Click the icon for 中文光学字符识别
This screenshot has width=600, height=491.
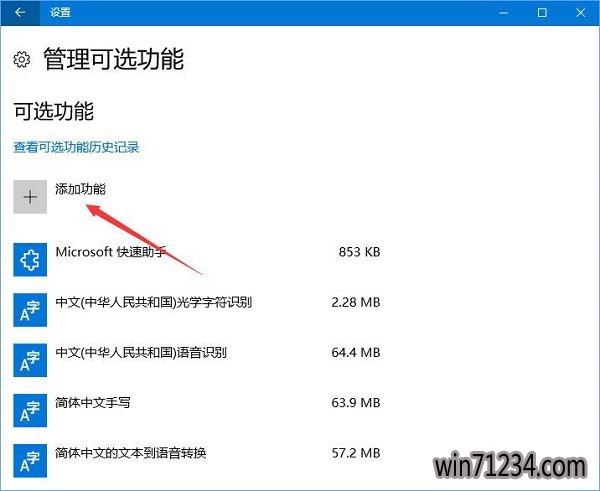[30, 310]
